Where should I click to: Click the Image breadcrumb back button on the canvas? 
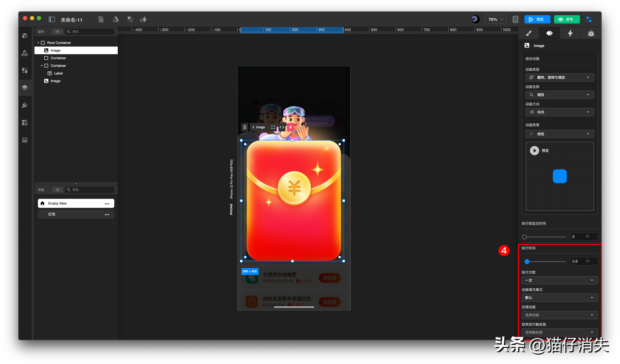click(x=259, y=127)
